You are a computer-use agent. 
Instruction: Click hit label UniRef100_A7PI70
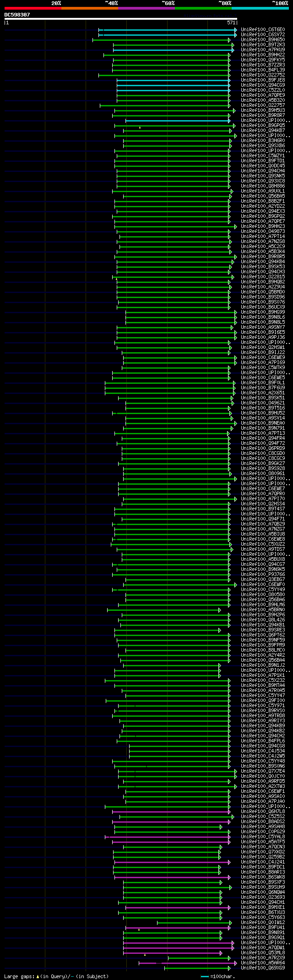pyautogui.click(x=263, y=499)
